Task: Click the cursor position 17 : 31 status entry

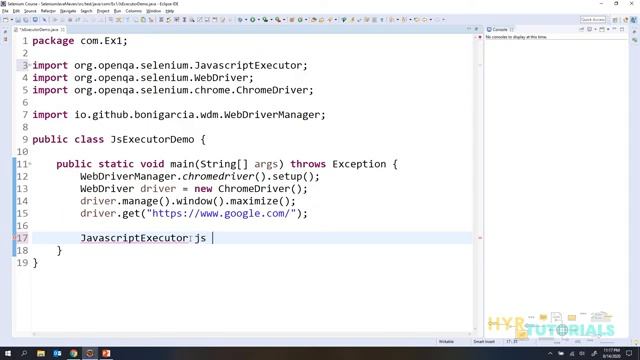Action: click(512, 341)
